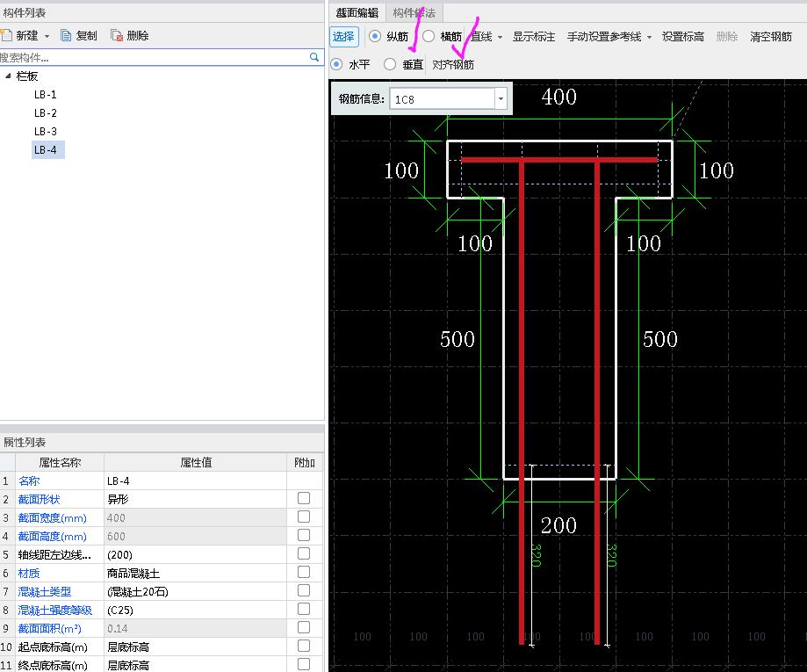Image resolution: width=807 pixels, height=672 pixels.
Task: Open the rebar info 1C8 dropdown
Action: click(x=501, y=99)
